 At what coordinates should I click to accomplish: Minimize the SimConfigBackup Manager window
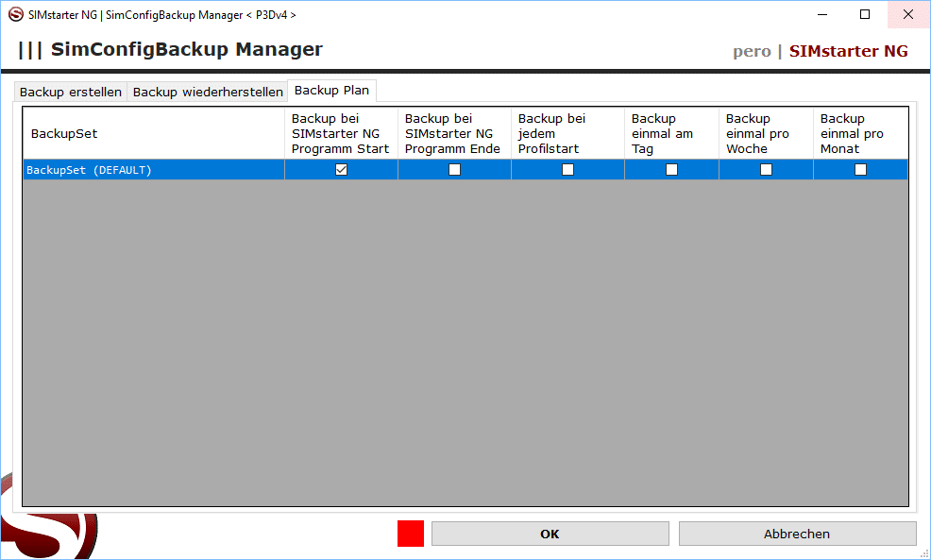pos(821,14)
